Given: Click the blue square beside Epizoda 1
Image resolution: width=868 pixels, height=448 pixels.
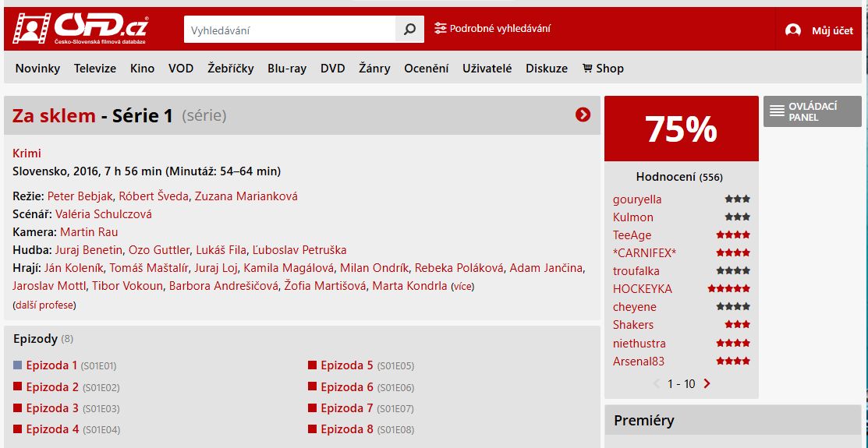Looking at the screenshot, I should 17,365.
